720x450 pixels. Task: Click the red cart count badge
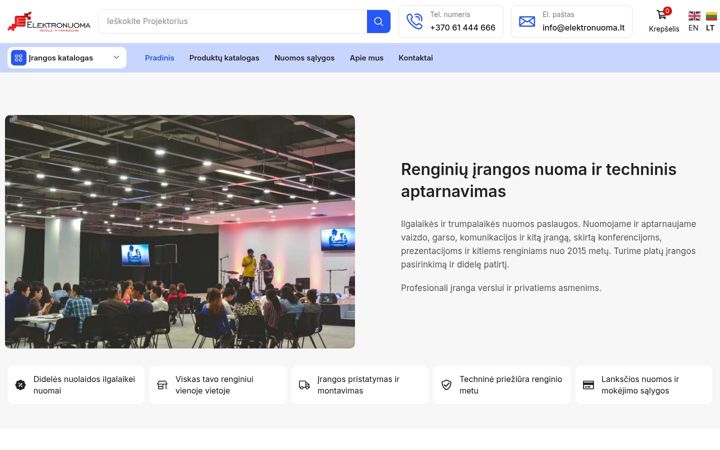click(x=667, y=11)
